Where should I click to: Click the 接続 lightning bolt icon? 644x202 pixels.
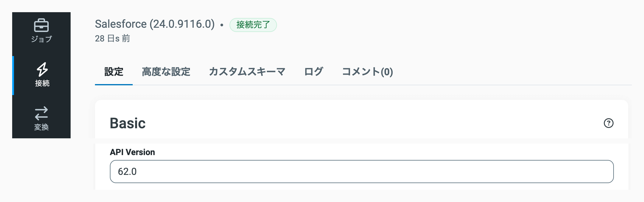point(42,69)
